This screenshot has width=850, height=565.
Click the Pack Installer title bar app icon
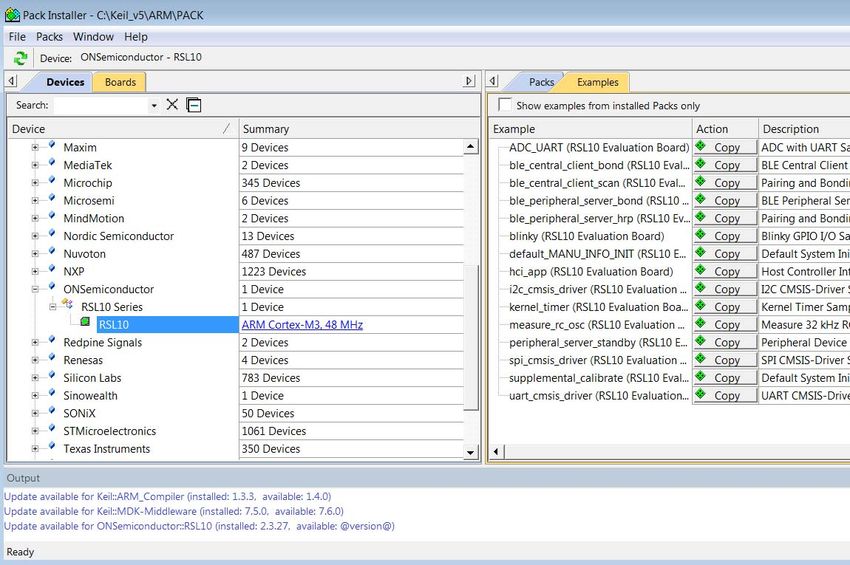[x=12, y=15]
